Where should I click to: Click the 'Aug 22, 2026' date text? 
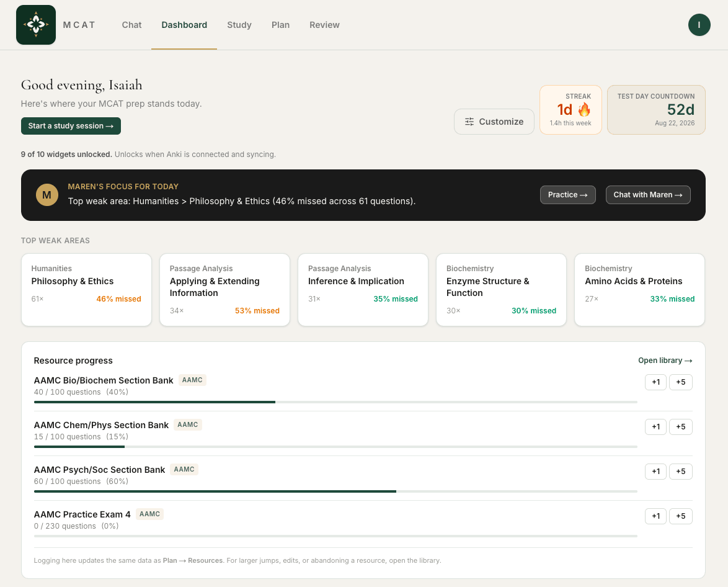(675, 123)
